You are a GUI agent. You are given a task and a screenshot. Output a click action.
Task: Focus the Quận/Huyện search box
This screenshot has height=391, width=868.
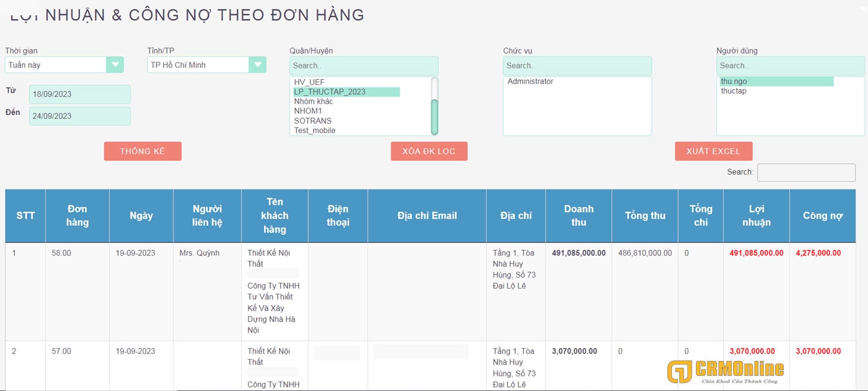tap(364, 65)
